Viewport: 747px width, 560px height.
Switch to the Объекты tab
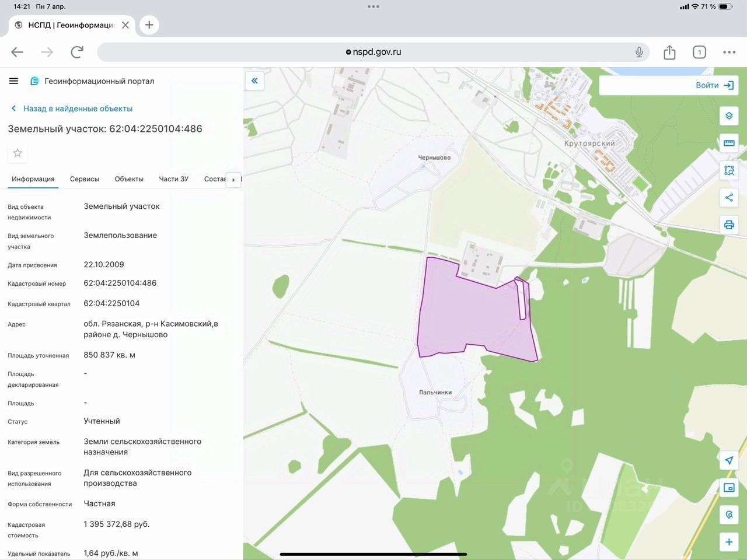(x=129, y=179)
